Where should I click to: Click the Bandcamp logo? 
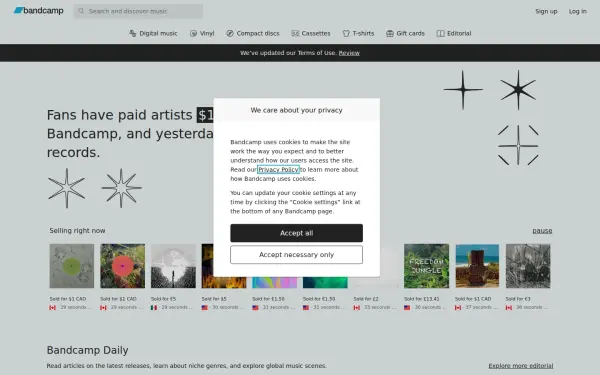[x=39, y=11]
